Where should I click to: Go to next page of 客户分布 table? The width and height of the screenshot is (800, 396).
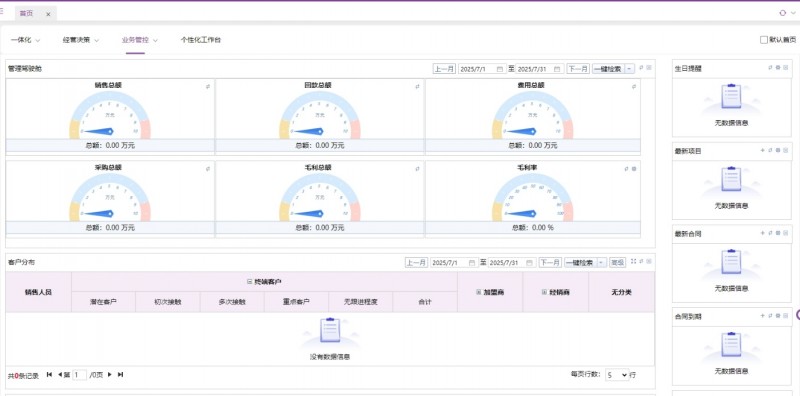(109, 375)
